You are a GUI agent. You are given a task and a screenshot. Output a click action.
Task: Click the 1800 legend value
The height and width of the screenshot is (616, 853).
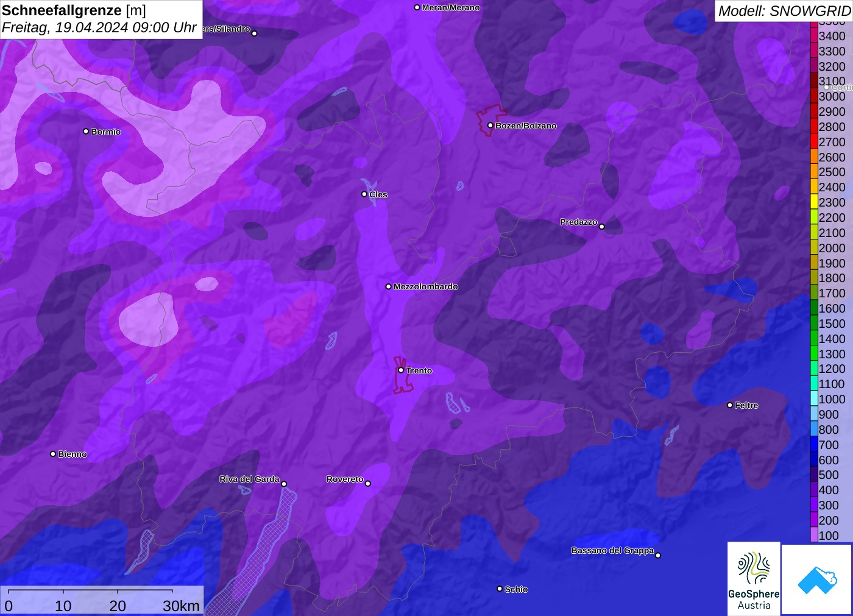(832, 278)
